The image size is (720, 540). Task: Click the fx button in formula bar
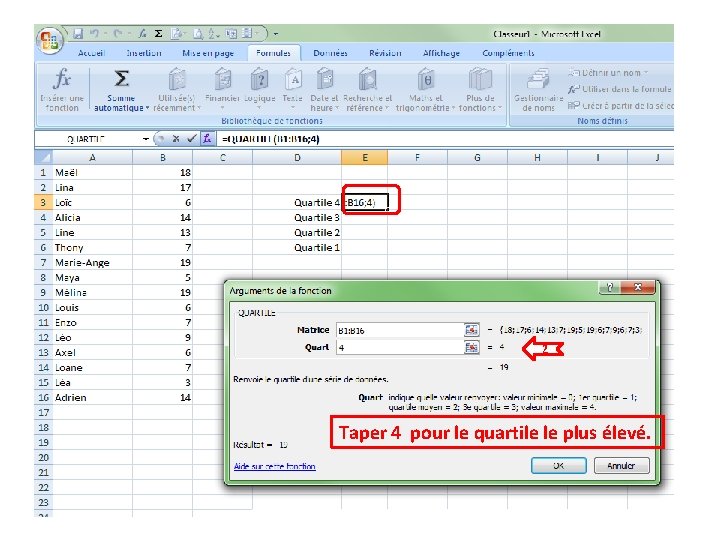[x=207, y=139]
